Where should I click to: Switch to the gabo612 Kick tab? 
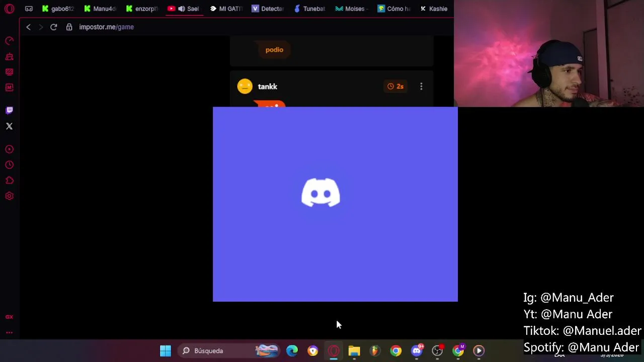(x=58, y=9)
